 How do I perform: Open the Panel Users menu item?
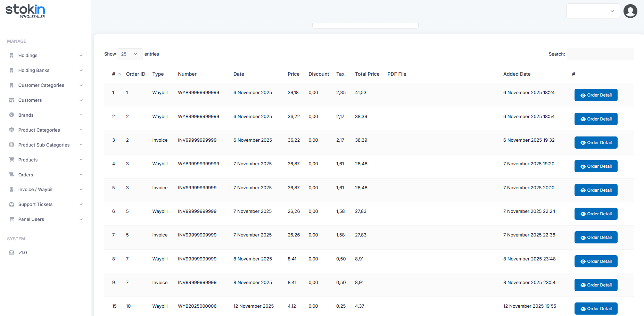[x=31, y=219]
